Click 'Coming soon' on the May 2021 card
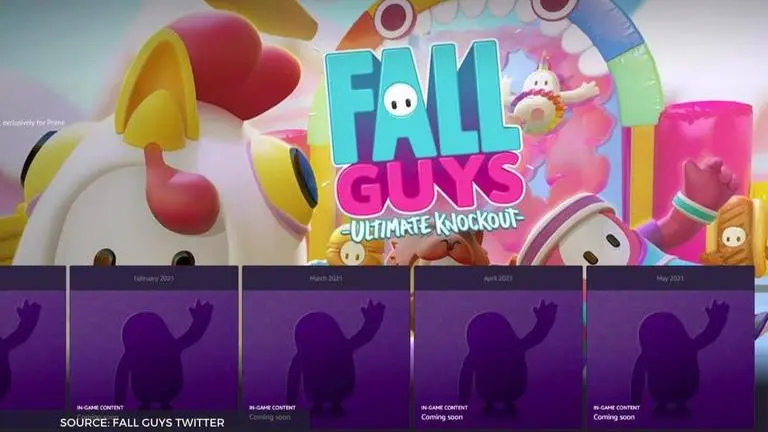This screenshot has width=768, height=432. (614, 417)
